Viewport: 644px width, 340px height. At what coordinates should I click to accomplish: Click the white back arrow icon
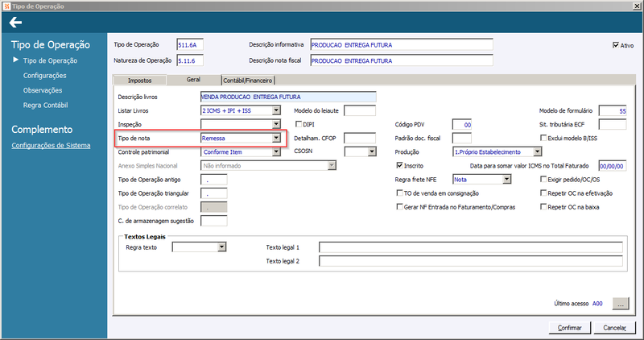tap(15, 23)
